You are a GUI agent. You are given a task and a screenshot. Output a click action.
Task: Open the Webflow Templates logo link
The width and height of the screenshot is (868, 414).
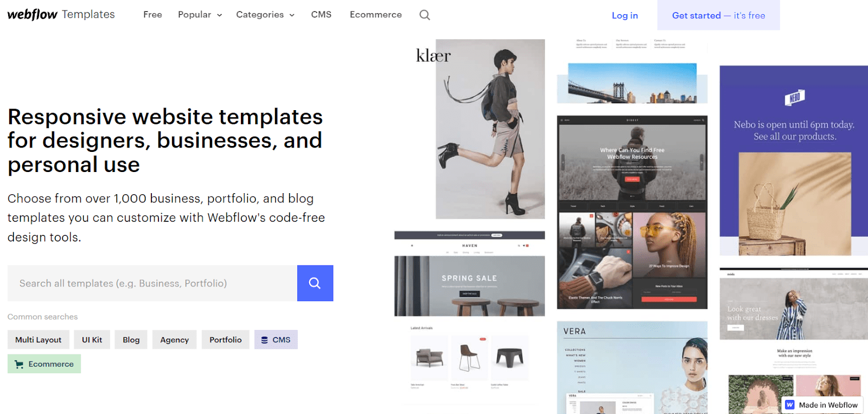[61, 15]
